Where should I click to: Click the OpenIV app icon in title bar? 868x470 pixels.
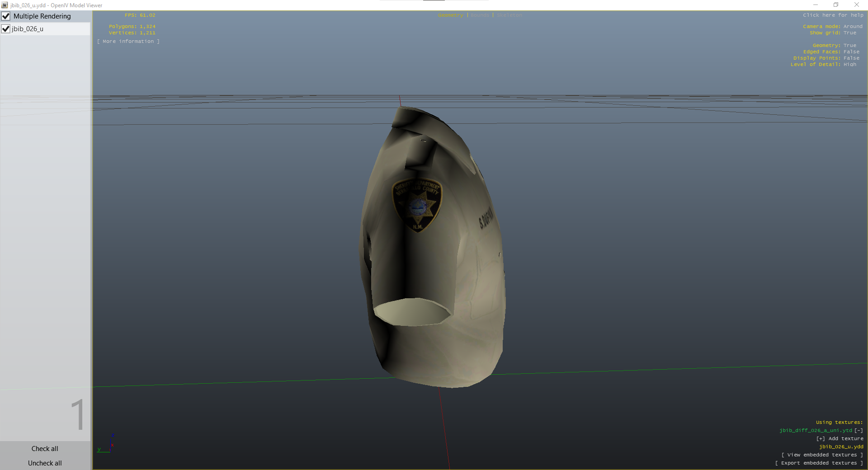[5, 5]
